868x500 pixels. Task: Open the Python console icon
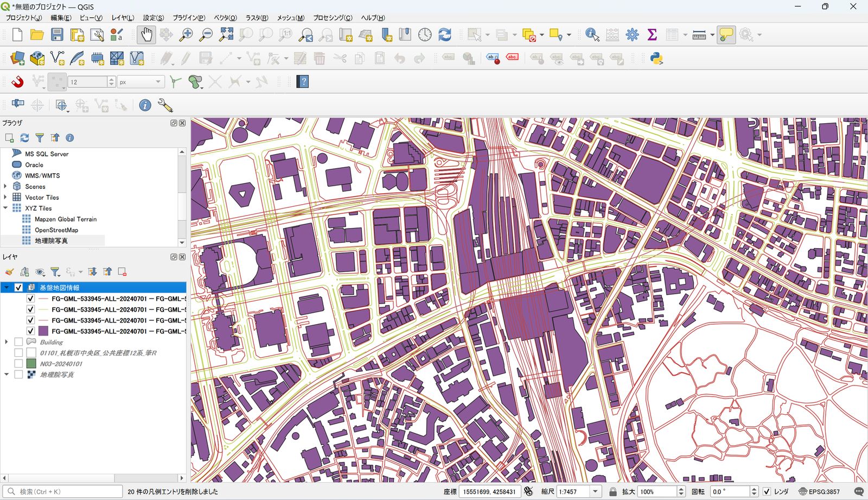656,58
